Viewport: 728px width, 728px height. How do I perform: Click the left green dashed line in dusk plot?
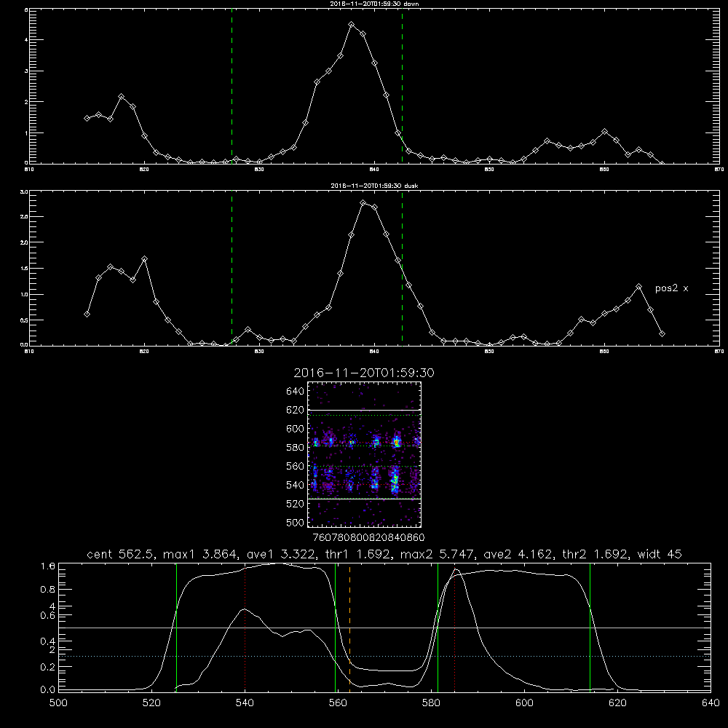pyautogui.click(x=232, y=268)
